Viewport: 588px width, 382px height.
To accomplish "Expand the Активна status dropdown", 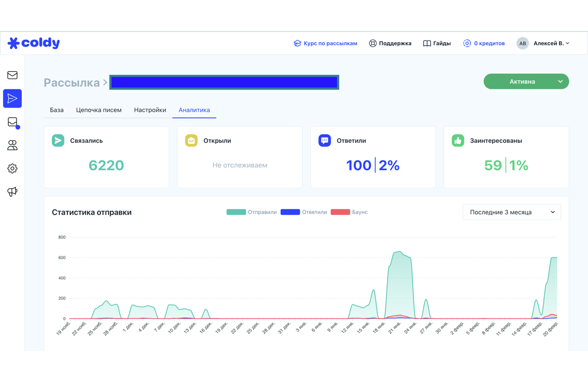I will [526, 81].
